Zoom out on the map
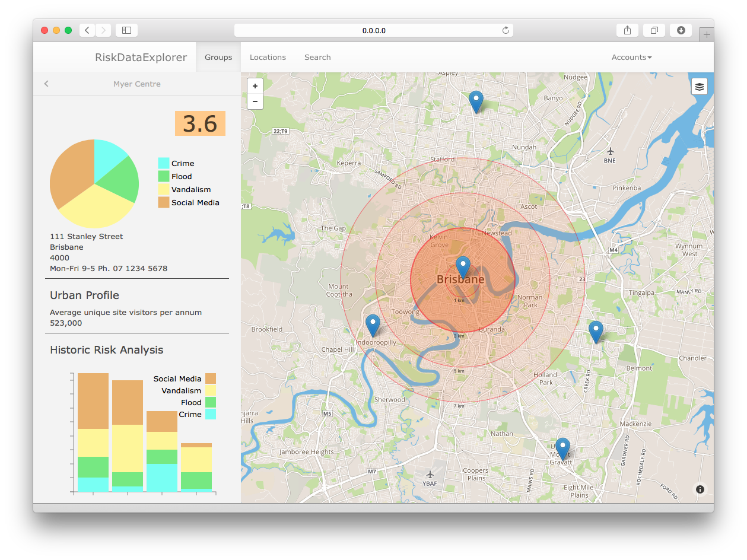The image size is (747, 560). (255, 101)
